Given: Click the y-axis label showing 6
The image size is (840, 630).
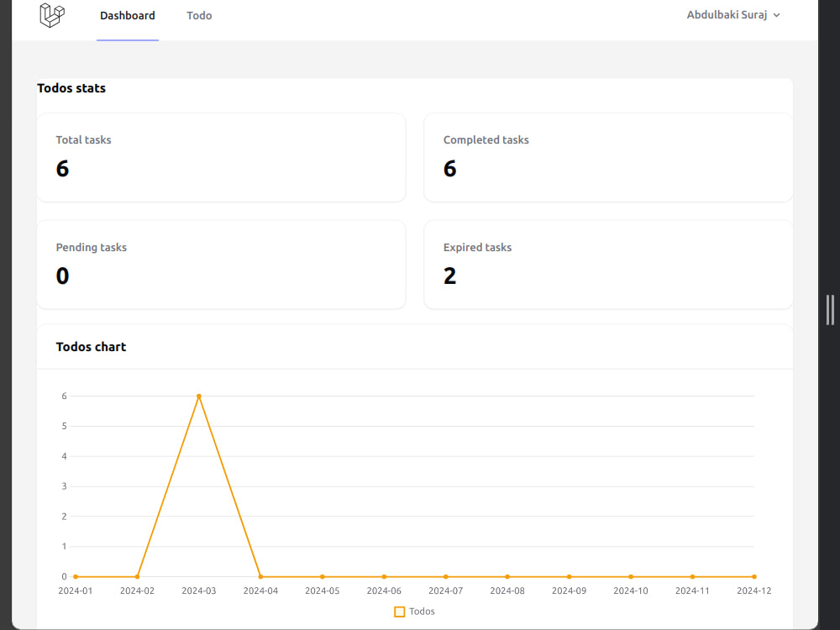Looking at the screenshot, I should click(64, 396).
